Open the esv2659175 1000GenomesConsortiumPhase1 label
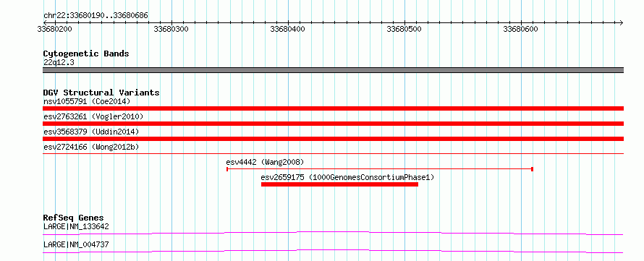 [347, 177]
